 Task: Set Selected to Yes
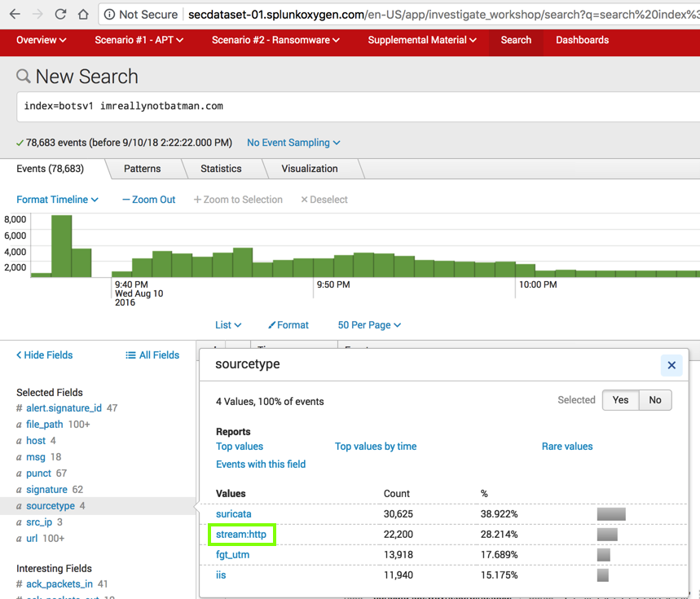(620, 400)
